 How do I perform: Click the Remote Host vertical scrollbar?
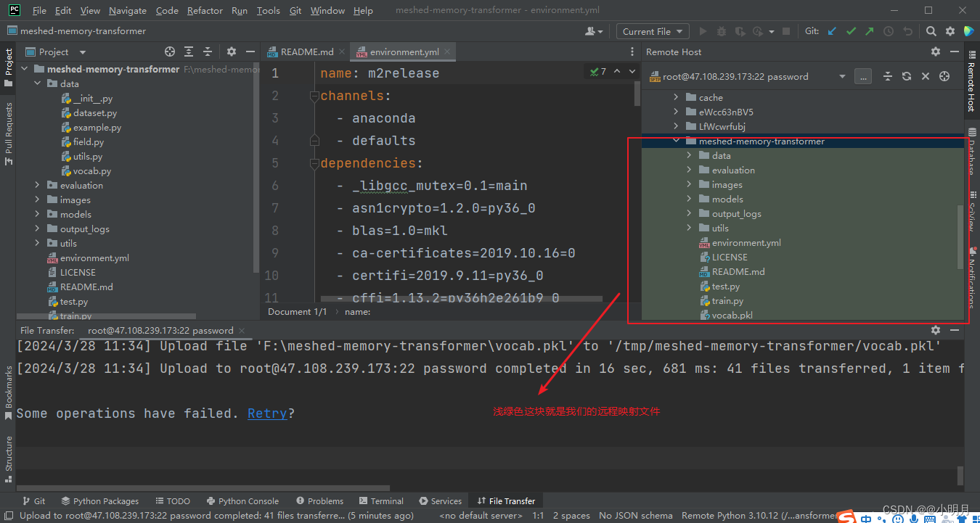[x=961, y=236]
